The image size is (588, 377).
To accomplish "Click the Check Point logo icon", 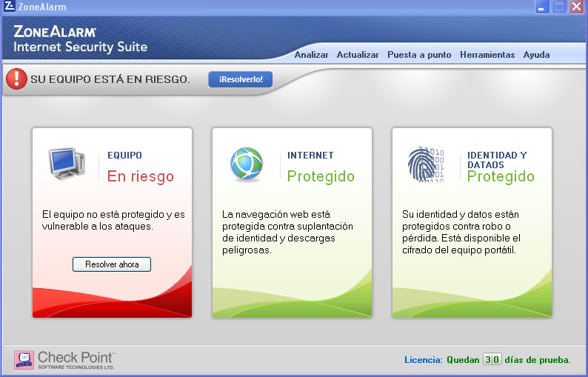I will [24, 360].
